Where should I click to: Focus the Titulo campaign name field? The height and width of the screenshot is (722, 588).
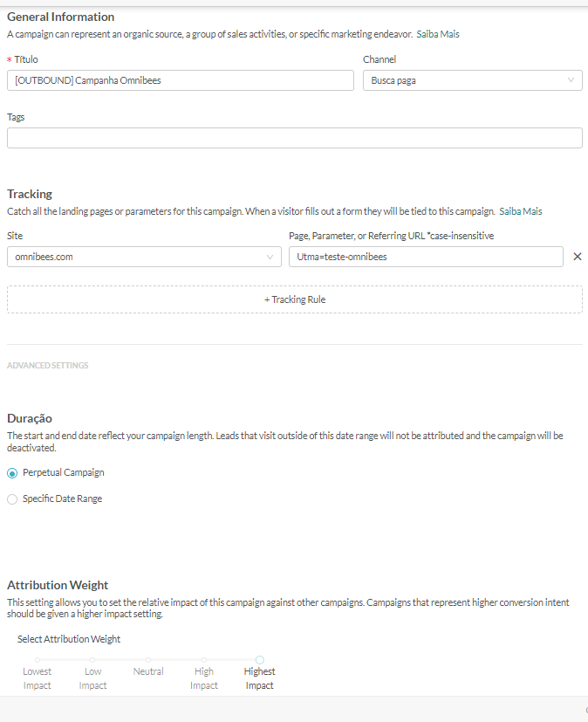coord(180,80)
